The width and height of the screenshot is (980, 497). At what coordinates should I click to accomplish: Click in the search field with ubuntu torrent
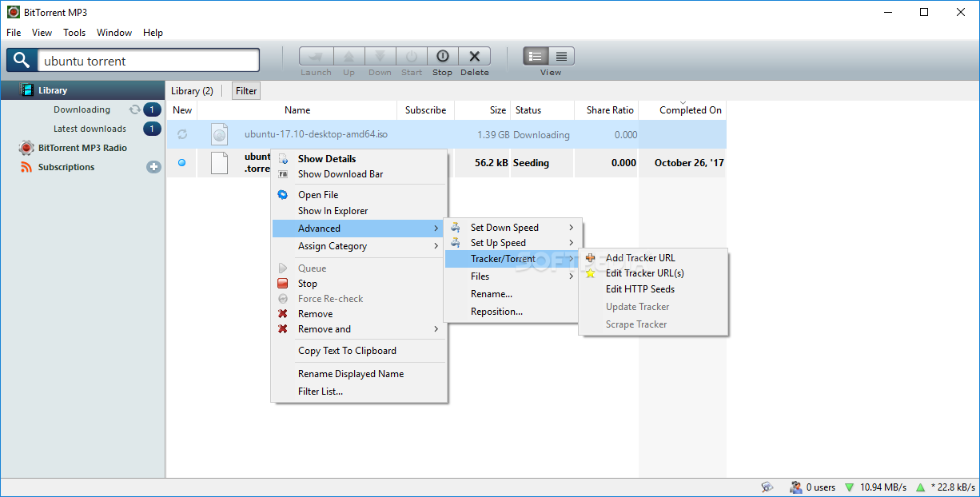149,61
